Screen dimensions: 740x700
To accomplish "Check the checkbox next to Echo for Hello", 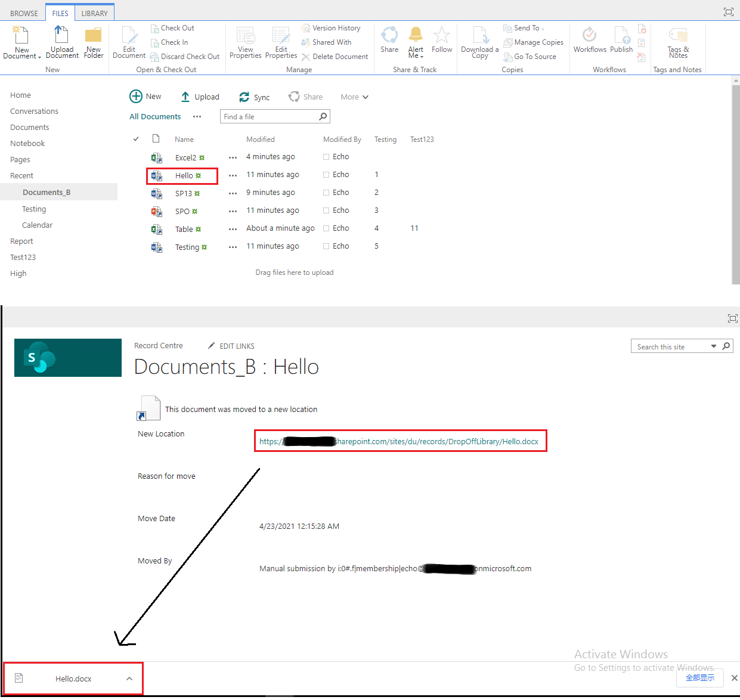I will point(326,174).
